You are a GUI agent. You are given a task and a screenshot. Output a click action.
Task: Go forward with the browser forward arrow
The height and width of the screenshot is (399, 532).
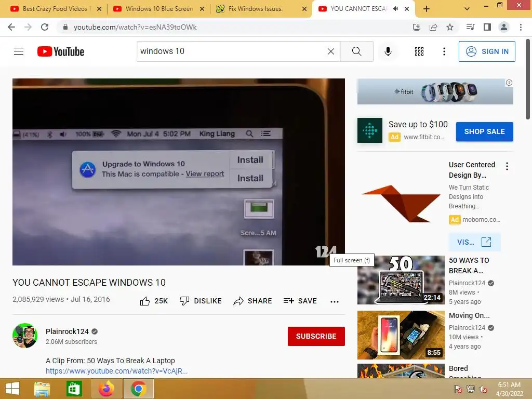point(28,27)
